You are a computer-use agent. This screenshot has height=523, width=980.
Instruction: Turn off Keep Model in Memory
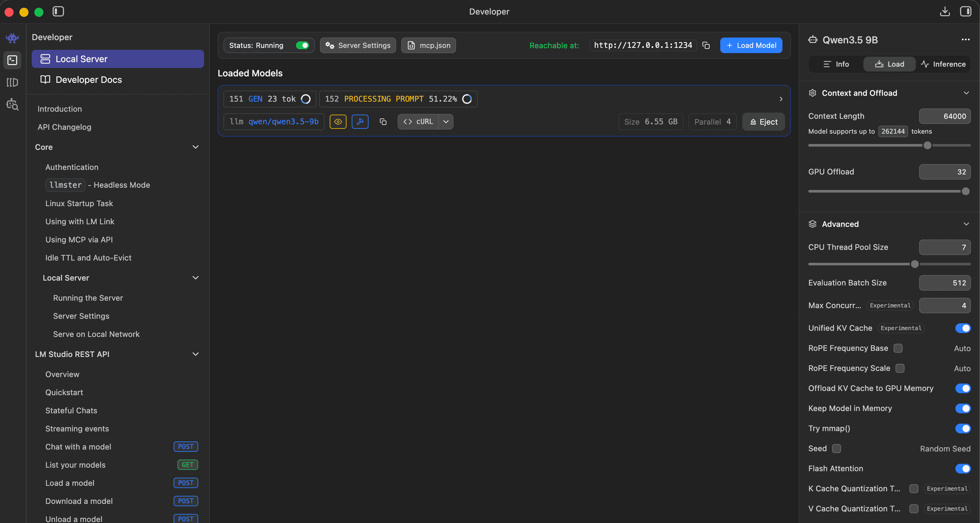pos(963,408)
